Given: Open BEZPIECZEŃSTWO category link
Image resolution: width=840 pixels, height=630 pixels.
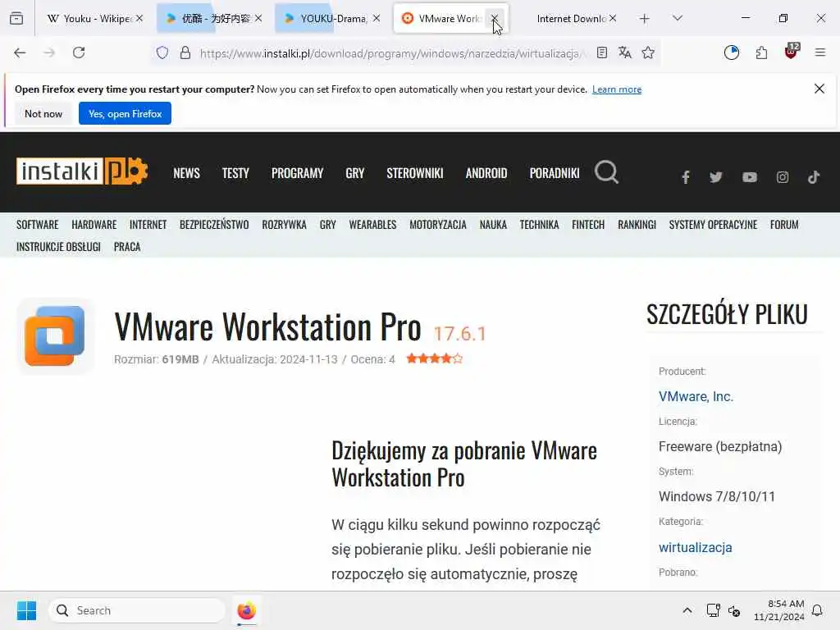Looking at the screenshot, I should click(x=214, y=225).
